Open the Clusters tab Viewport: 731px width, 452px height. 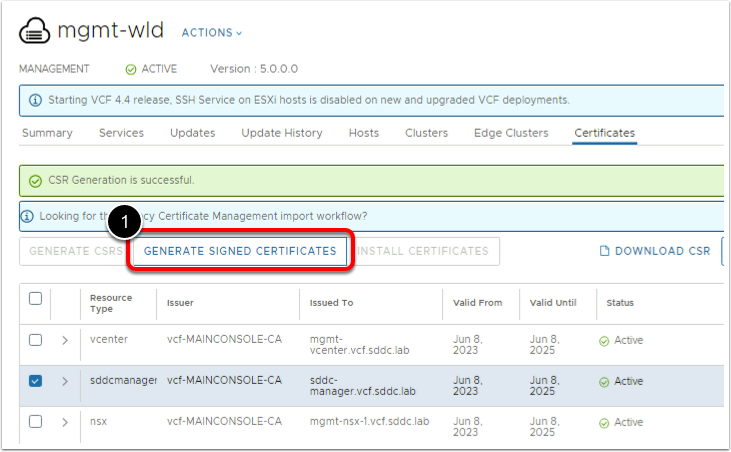coord(426,133)
